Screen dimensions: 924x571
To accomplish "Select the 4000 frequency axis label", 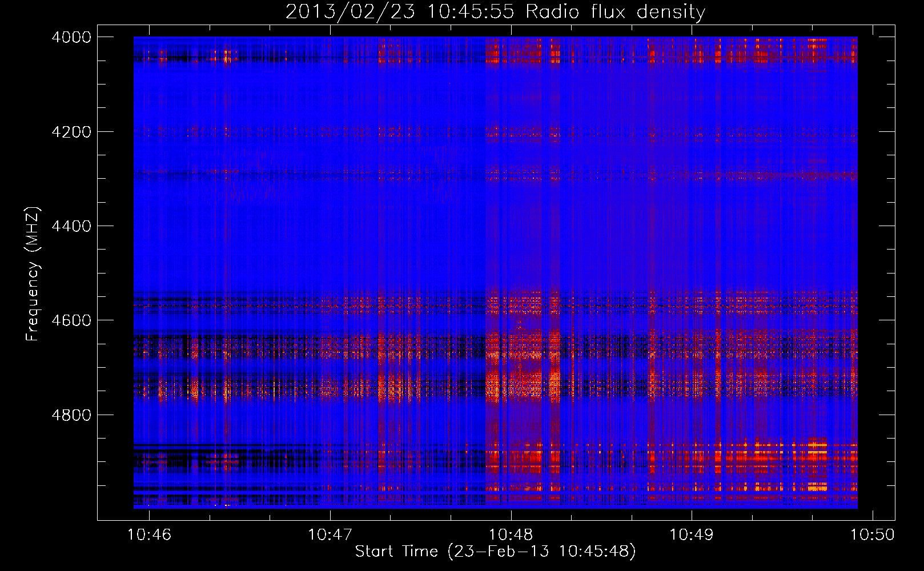I will pyautogui.click(x=71, y=37).
